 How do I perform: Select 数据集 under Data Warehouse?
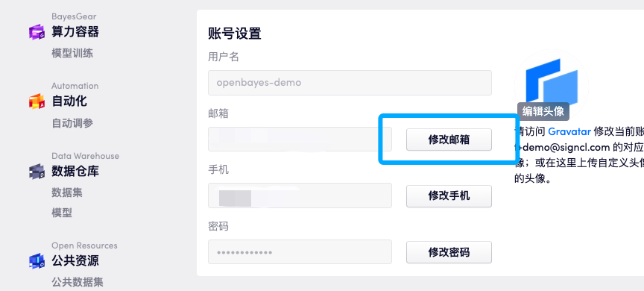pos(67,193)
